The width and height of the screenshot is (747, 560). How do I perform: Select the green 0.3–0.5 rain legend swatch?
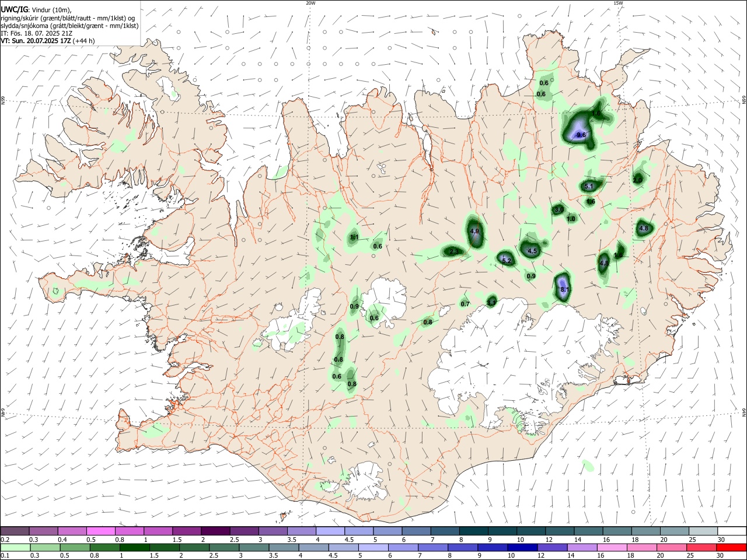tap(44, 548)
